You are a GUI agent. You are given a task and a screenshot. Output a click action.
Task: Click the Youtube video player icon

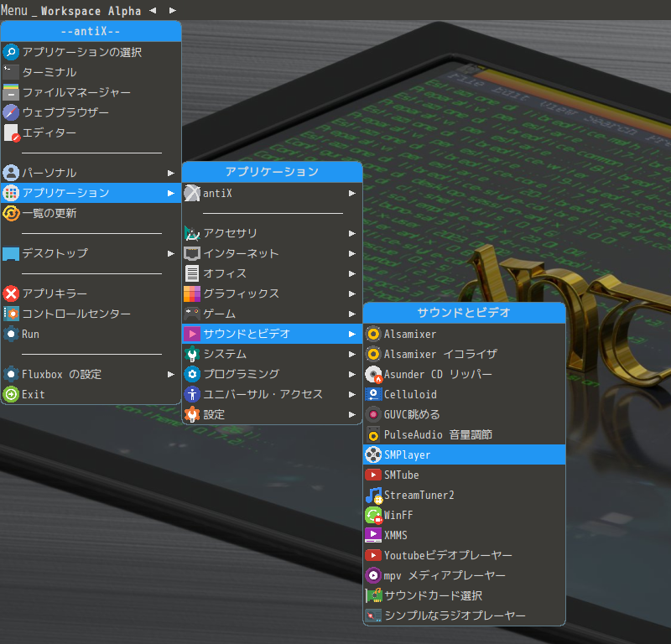(373, 555)
